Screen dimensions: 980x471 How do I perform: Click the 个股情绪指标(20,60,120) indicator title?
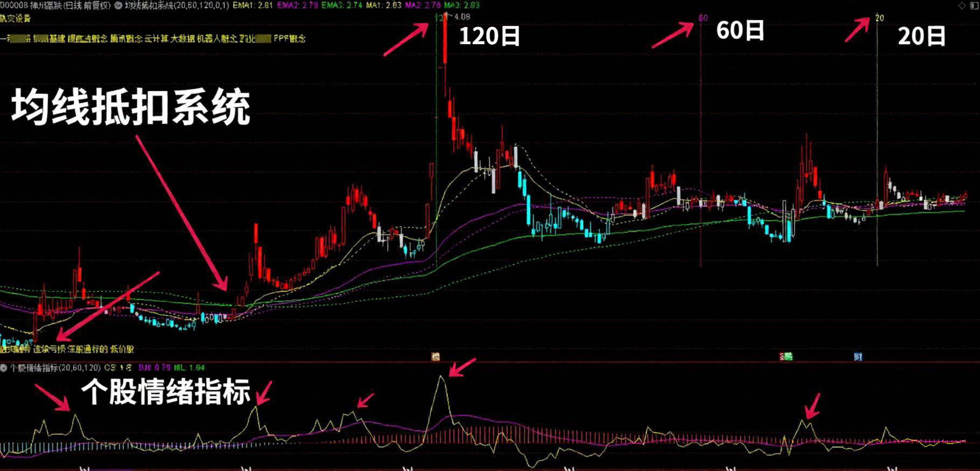point(55,368)
